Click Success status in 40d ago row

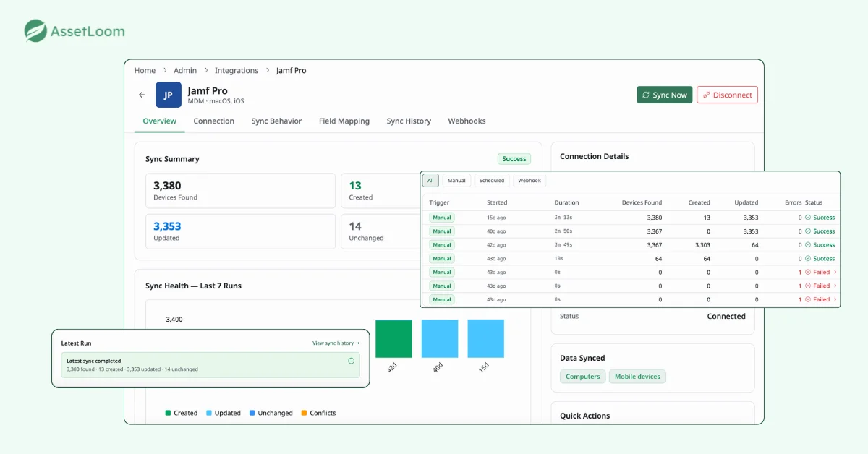[x=820, y=231]
